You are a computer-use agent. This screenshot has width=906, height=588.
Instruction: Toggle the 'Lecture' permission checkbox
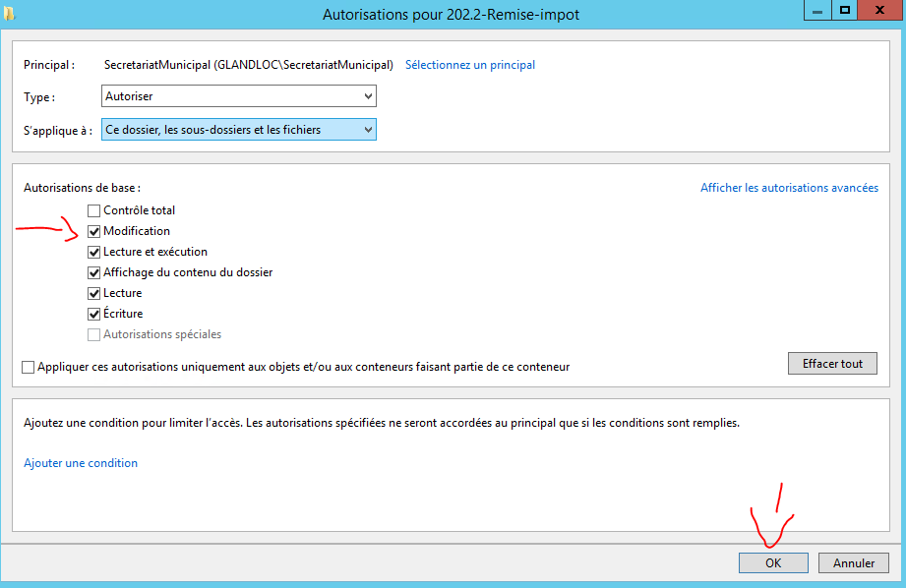[94, 293]
